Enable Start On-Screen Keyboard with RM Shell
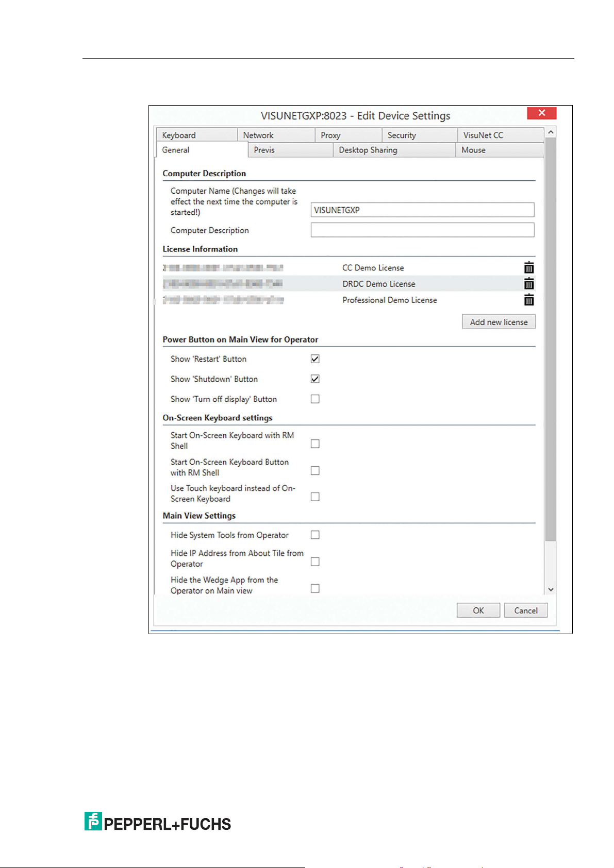 click(x=315, y=444)
